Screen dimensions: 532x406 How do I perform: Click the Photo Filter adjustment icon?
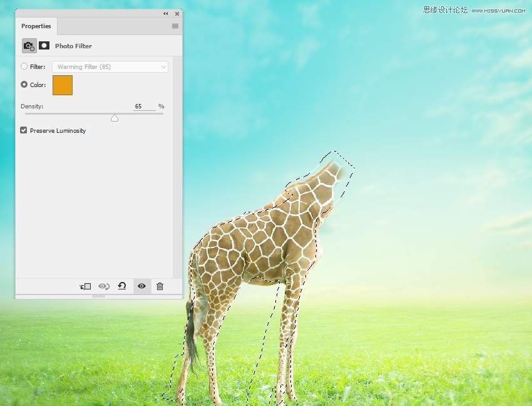coord(29,46)
